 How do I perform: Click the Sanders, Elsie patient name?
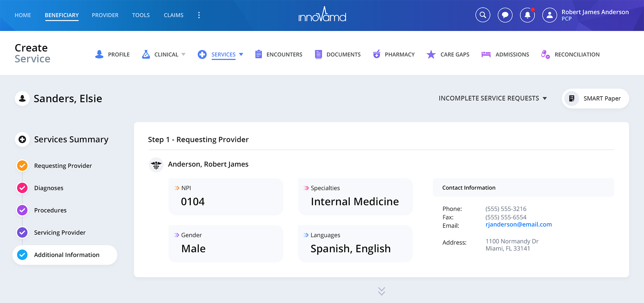click(68, 98)
